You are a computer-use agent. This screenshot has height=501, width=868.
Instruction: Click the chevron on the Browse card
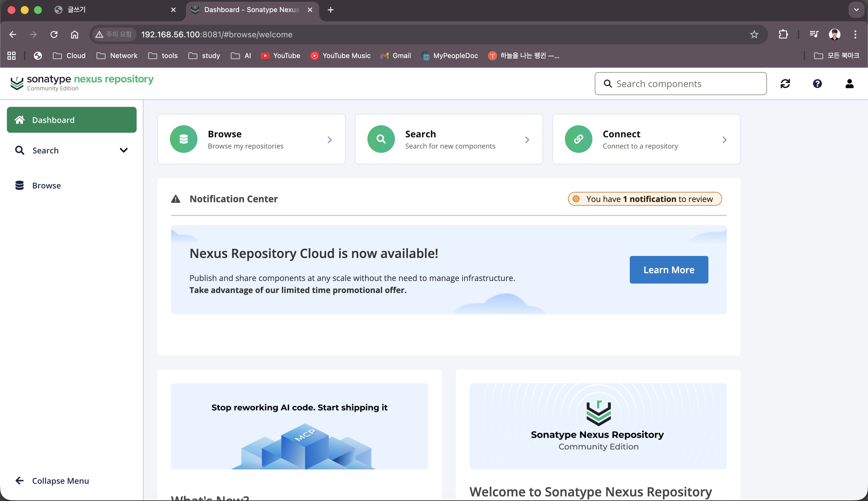click(329, 139)
